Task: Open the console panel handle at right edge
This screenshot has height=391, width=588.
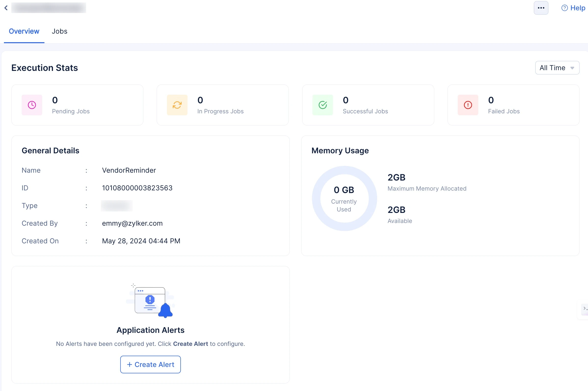Action: click(585, 309)
